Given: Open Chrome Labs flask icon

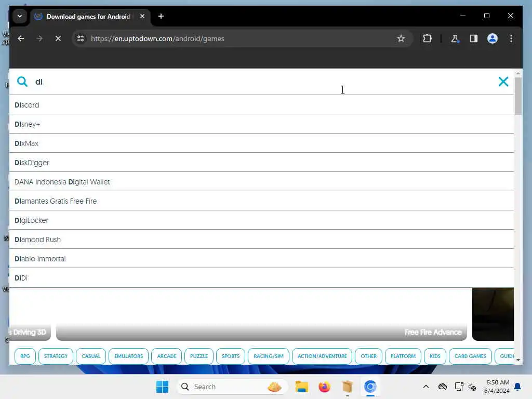Looking at the screenshot, I should coord(455,38).
